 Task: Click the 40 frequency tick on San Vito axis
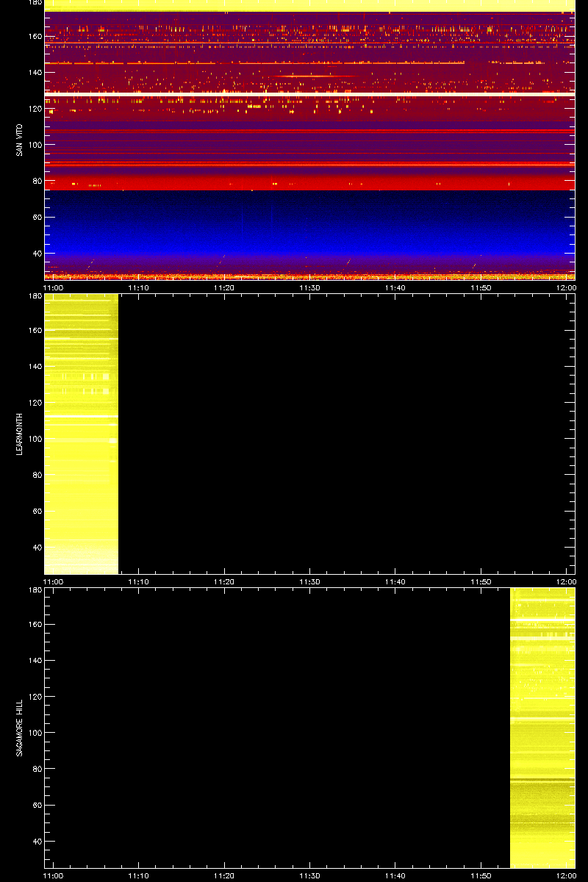coord(36,253)
